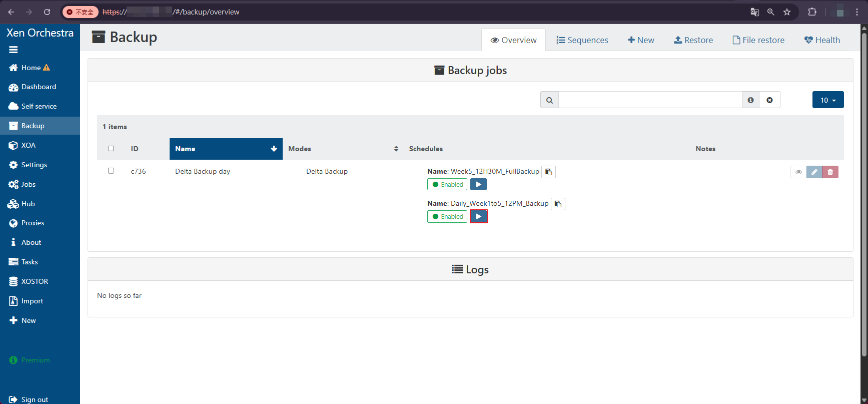
Task: Toggle the select-all jobs checkbox
Action: (x=111, y=148)
